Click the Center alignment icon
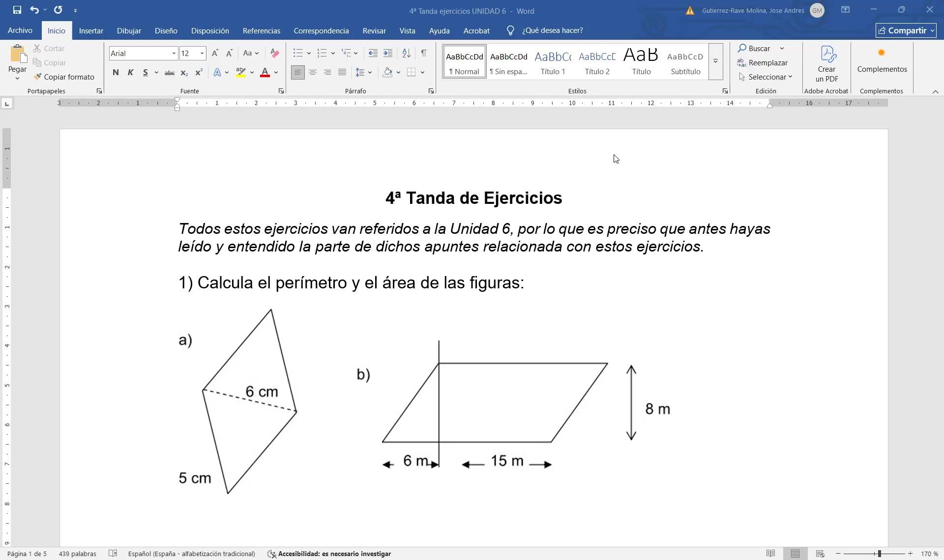 point(312,73)
